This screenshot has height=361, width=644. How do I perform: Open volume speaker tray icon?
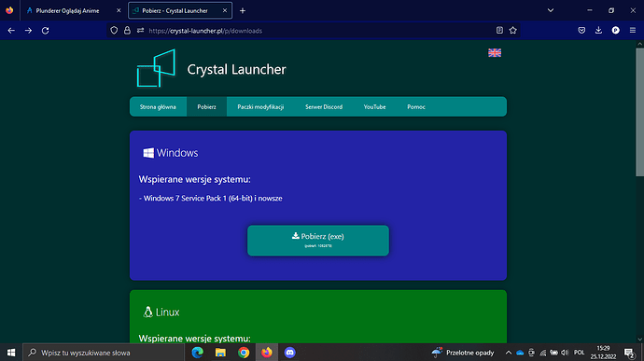tap(566, 353)
